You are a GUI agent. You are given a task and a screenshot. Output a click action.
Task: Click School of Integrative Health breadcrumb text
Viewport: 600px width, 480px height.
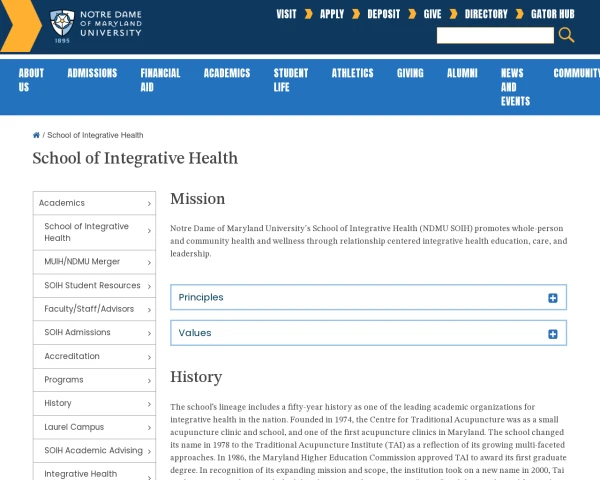(x=95, y=135)
